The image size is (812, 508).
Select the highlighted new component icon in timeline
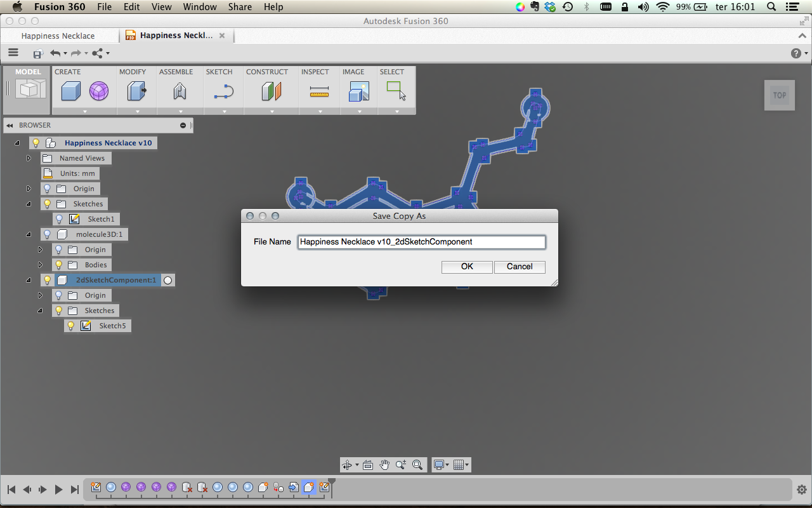(x=309, y=488)
